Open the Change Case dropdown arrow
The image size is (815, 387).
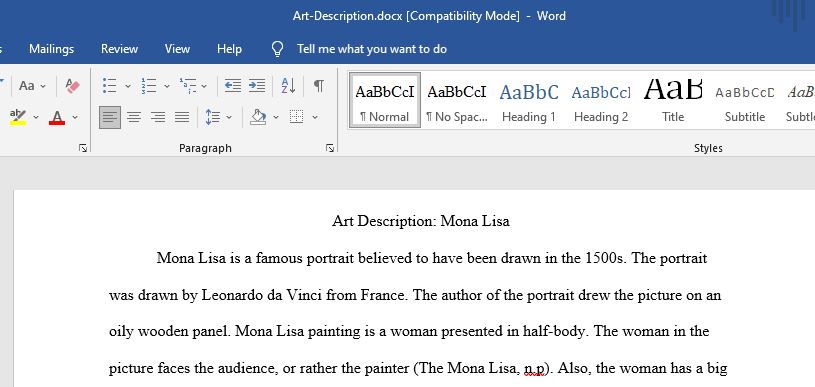(43, 86)
